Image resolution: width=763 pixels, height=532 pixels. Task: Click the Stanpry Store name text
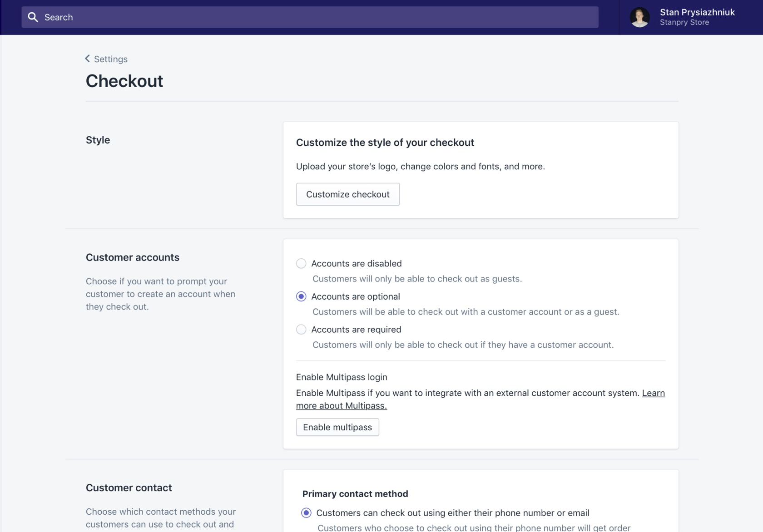[684, 22]
